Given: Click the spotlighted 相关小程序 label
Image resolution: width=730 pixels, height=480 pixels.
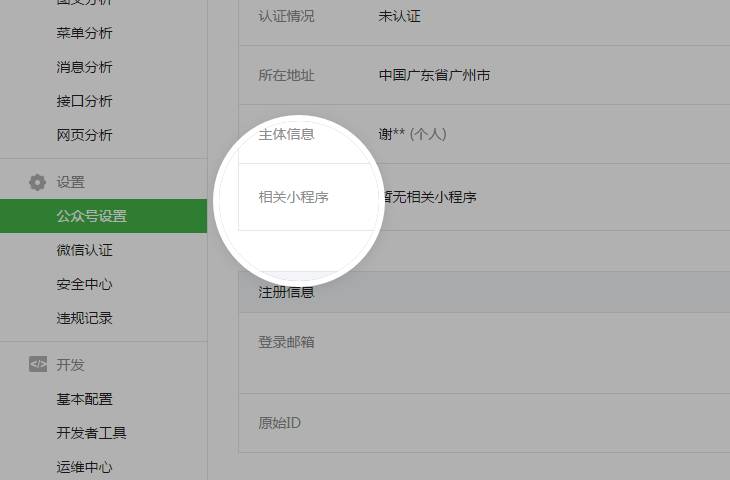Looking at the screenshot, I should (x=293, y=197).
